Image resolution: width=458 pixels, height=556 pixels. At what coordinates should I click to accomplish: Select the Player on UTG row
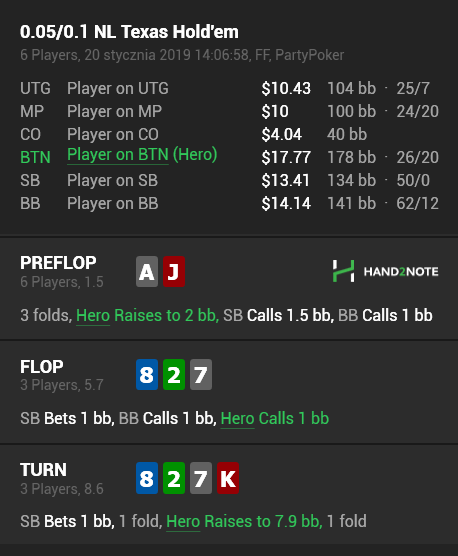pos(229,88)
